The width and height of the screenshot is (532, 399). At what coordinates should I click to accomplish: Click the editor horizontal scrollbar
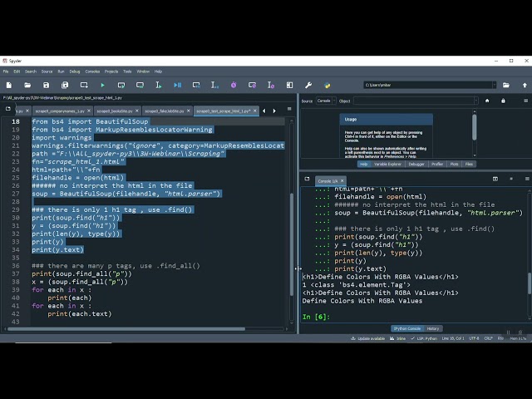coord(126,329)
